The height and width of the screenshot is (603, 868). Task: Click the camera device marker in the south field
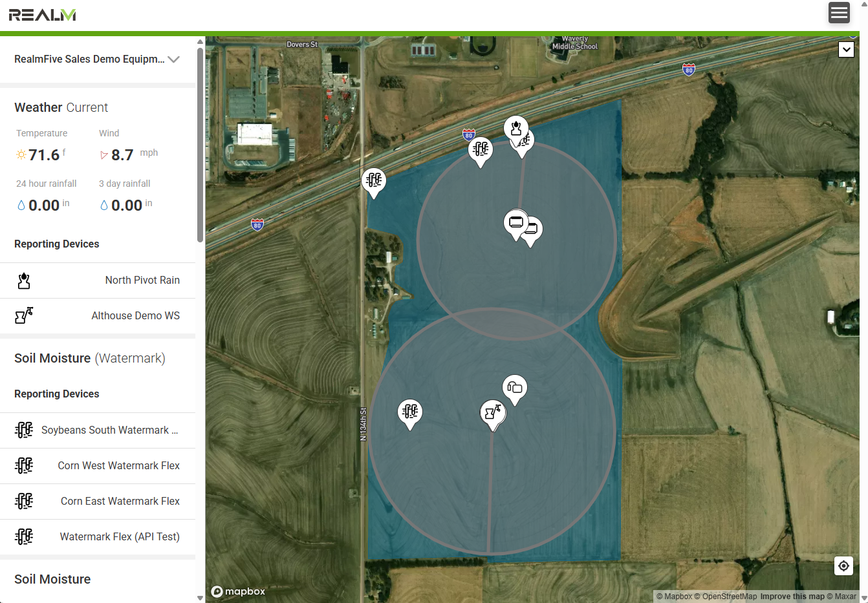click(515, 386)
